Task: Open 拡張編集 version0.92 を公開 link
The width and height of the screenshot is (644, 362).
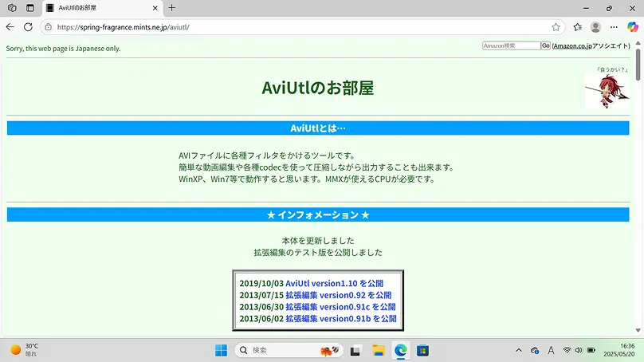Action: click(x=339, y=295)
